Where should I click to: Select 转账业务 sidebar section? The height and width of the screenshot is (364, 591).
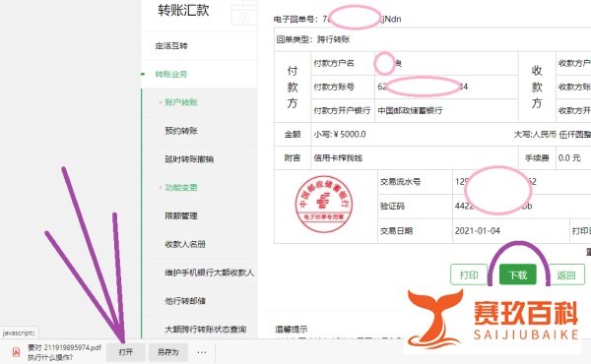[x=171, y=74]
